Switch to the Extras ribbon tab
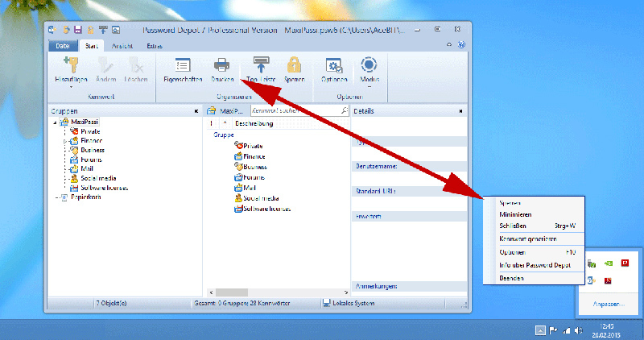 [155, 46]
